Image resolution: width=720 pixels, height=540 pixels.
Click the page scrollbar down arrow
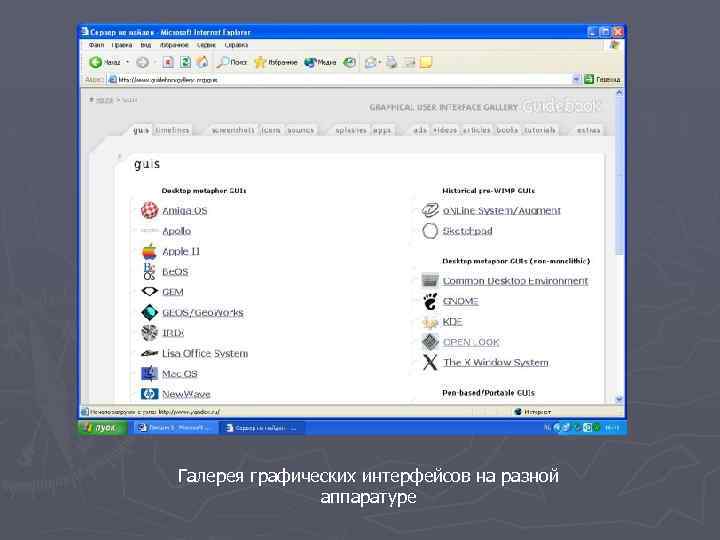pos(619,399)
